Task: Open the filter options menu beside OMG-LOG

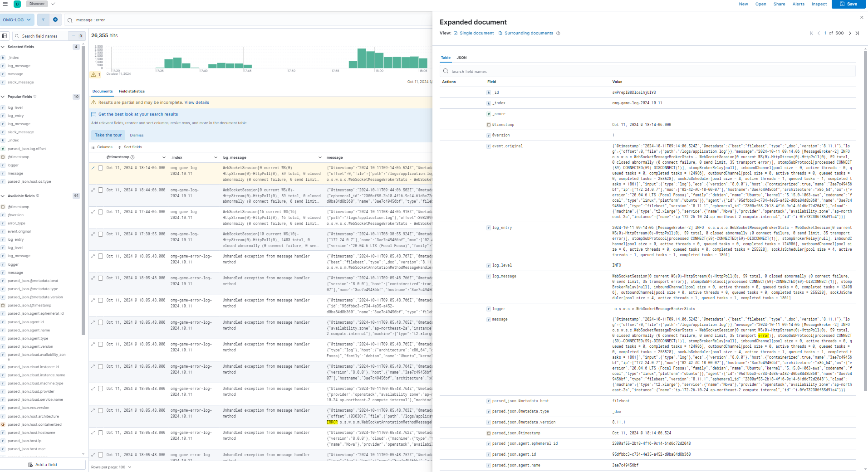Action: [43, 19]
